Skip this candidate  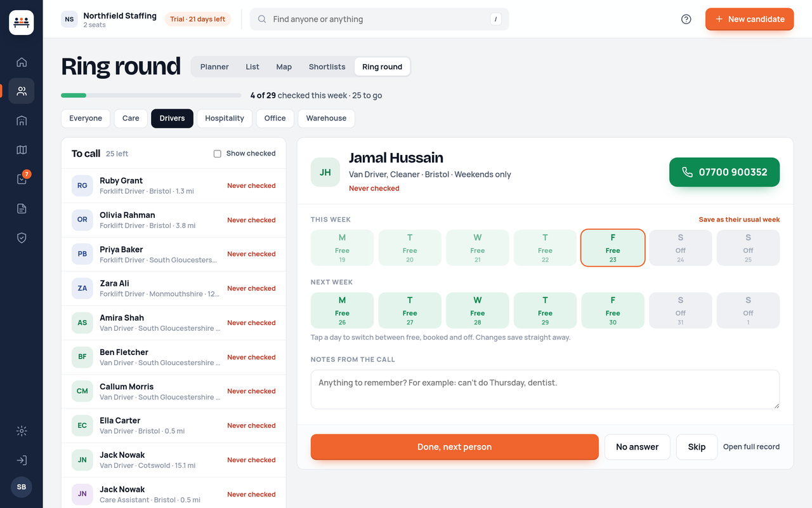click(x=697, y=447)
